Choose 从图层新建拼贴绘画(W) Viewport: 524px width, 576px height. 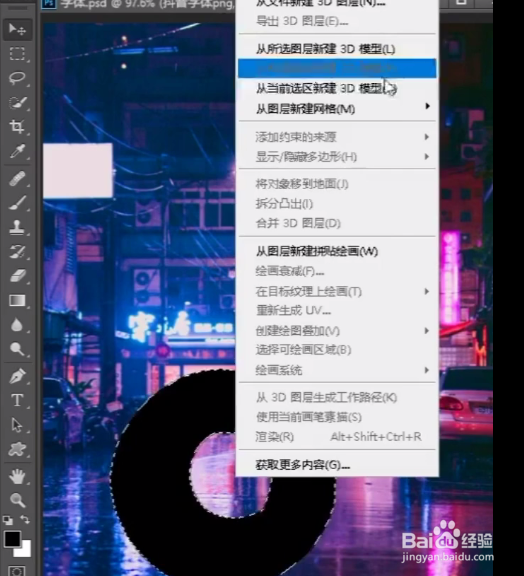337,251
